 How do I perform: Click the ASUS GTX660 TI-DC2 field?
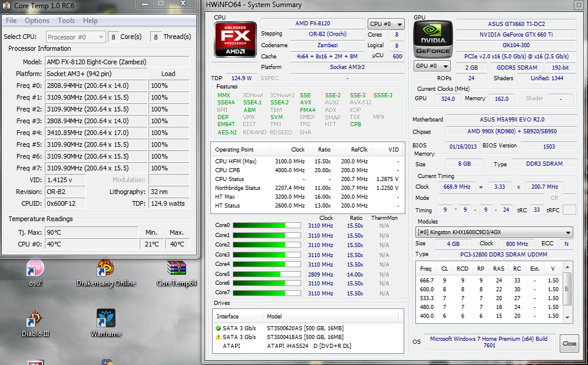(516, 24)
